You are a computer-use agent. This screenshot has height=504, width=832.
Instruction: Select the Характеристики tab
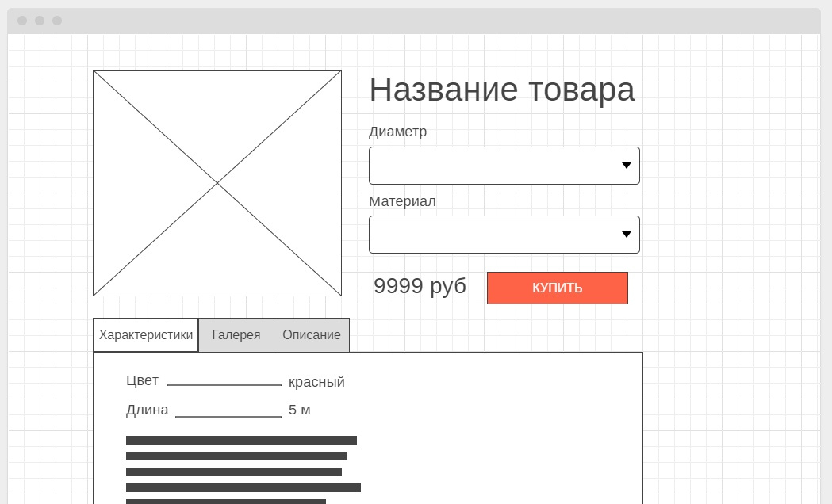[146, 335]
